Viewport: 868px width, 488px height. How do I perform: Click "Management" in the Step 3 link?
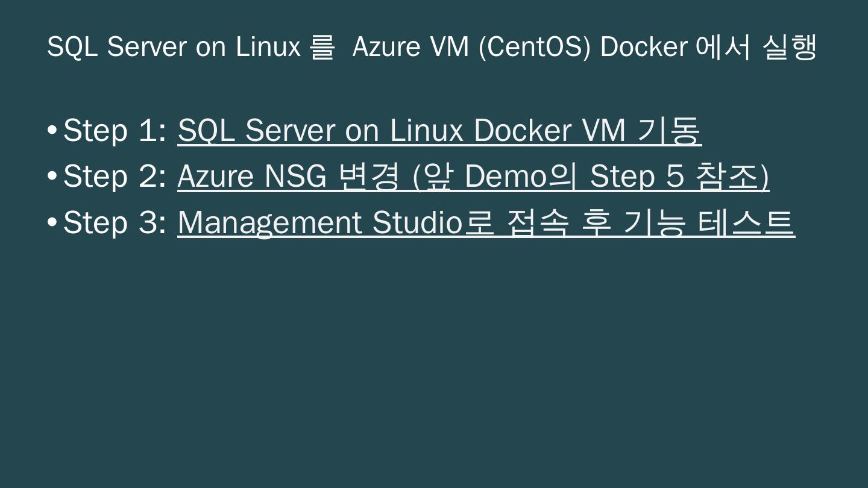[269, 222]
